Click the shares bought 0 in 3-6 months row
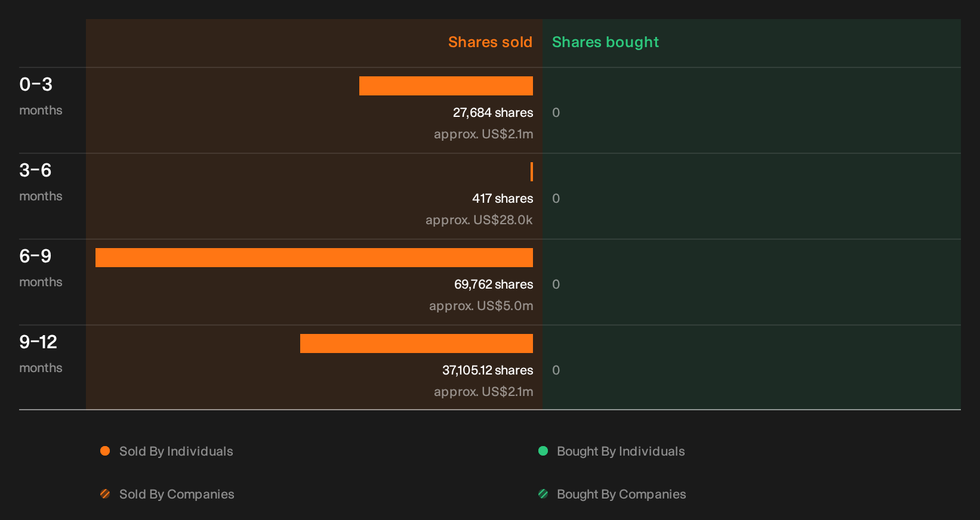 556,199
